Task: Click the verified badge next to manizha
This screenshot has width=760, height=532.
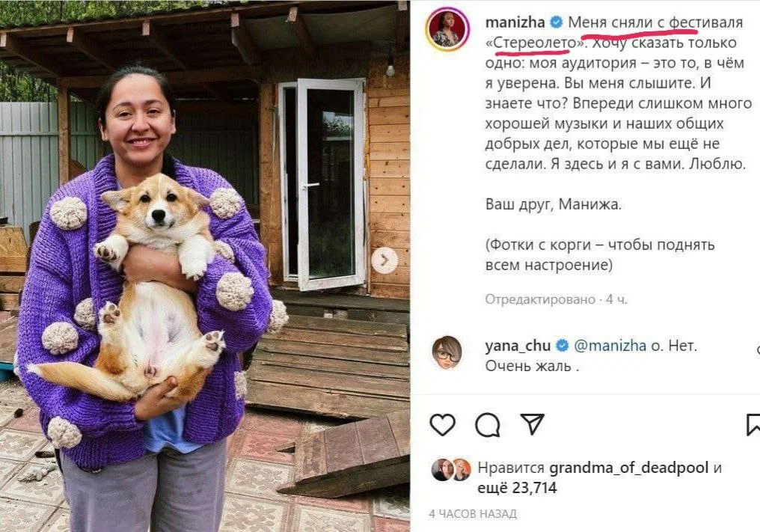Action: 557,22
